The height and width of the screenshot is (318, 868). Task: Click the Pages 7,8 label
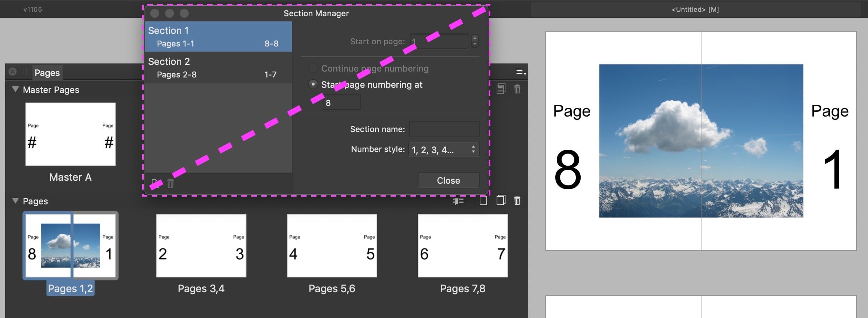[x=463, y=288]
